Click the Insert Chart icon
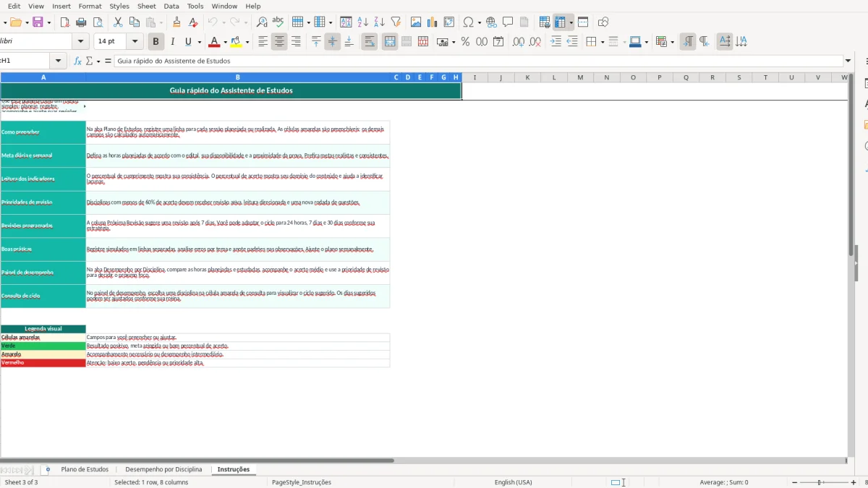The image size is (868, 488). (x=433, y=22)
